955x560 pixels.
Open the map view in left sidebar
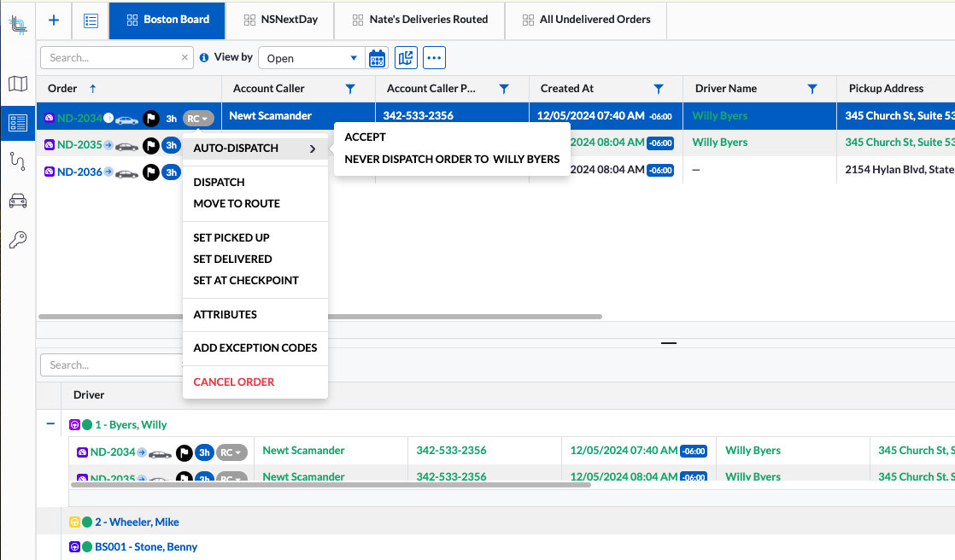click(18, 84)
